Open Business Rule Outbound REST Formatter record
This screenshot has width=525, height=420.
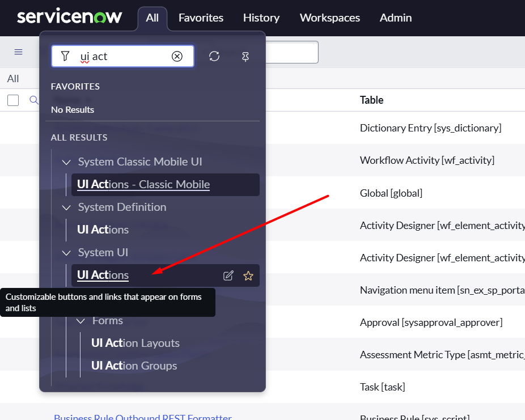[143, 417]
